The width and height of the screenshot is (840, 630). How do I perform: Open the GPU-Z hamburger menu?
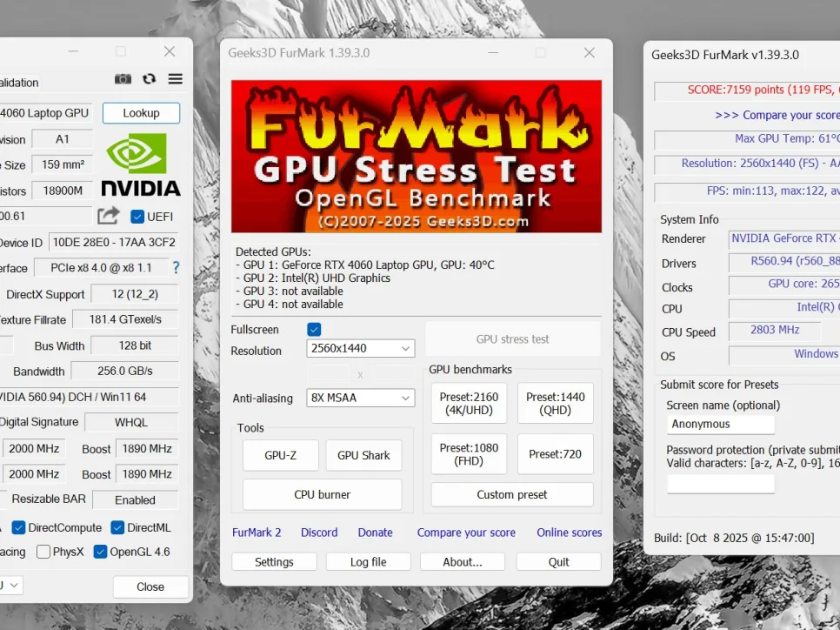[x=176, y=79]
